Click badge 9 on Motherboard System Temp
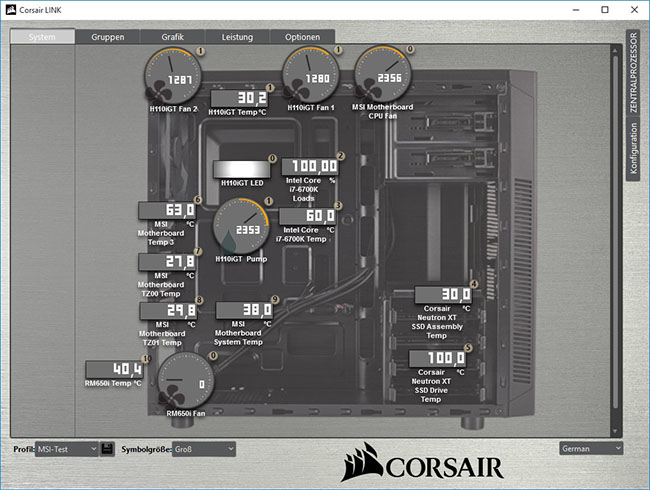Viewport: 650px width, 490px height. click(275, 299)
